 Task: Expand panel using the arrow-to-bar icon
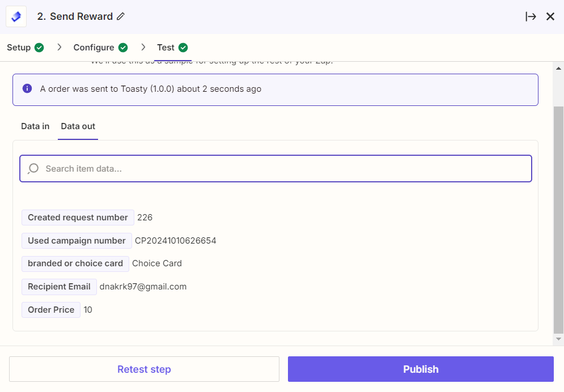pos(531,16)
